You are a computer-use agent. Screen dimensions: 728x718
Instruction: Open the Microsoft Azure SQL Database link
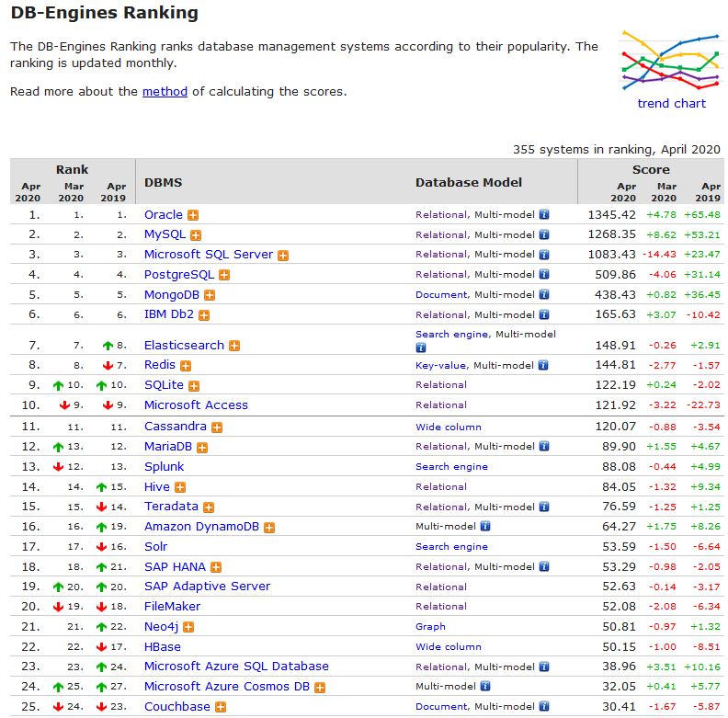(236, 667)
